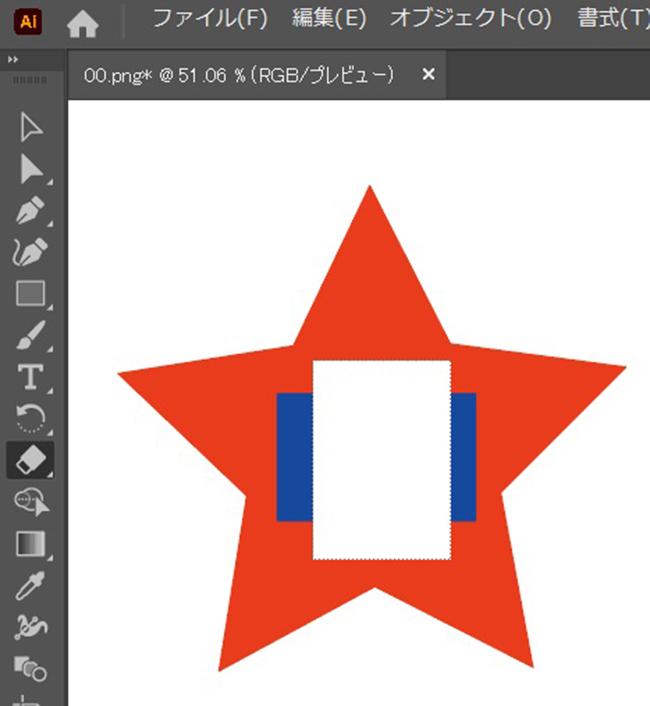Select the Rotate tool
The width and height of the screenshot is (650, 706).
(x=31, y=418)
